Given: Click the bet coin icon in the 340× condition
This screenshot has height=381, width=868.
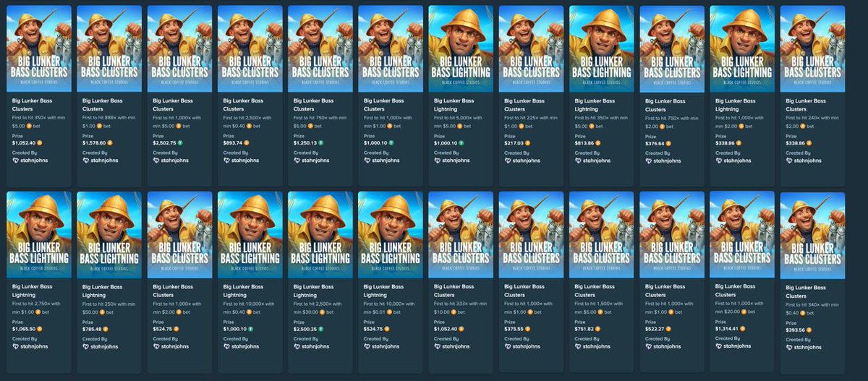Looking at the screenshot, I should pos(802,313).
